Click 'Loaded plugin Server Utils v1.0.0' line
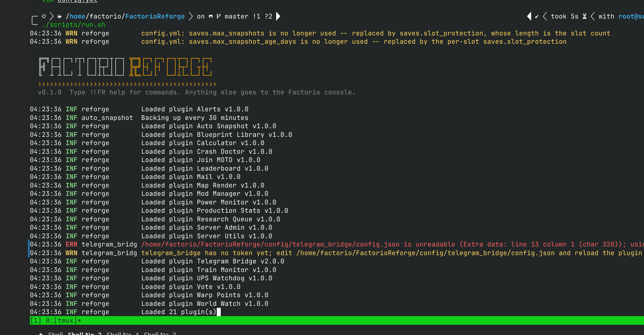Viewport: 644px width, 335px height. coord(206,236)
